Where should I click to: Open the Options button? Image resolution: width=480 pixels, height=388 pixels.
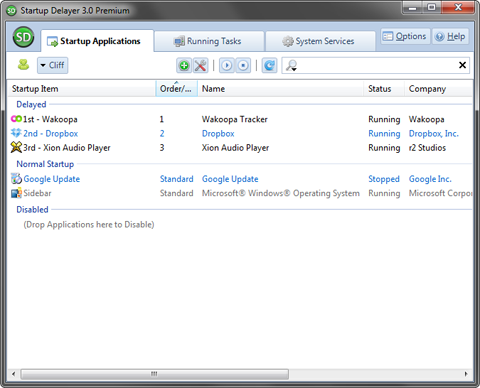click(x=405, y=36)
